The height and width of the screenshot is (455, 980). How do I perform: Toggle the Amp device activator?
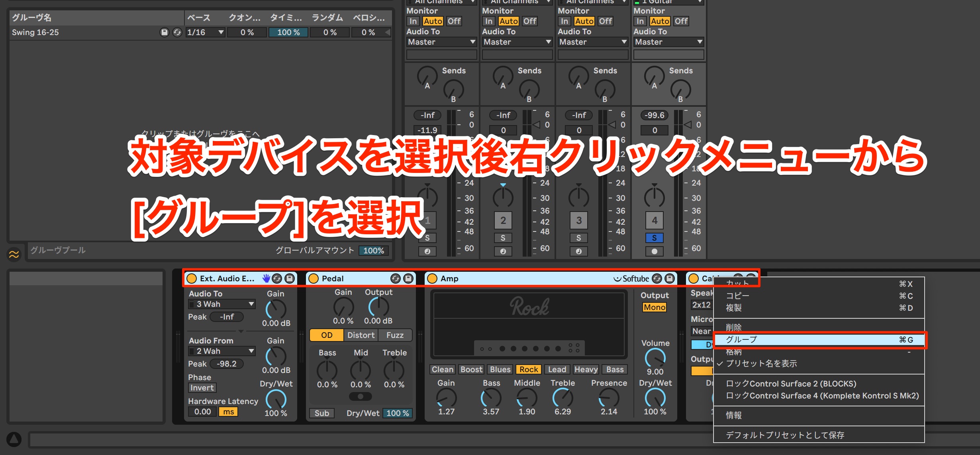click(432, 278)
